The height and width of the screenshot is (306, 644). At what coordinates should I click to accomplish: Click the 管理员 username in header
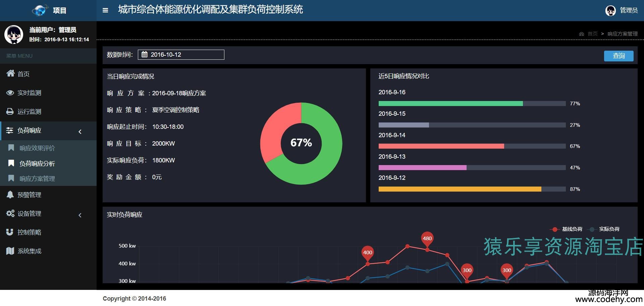(629, 10)
